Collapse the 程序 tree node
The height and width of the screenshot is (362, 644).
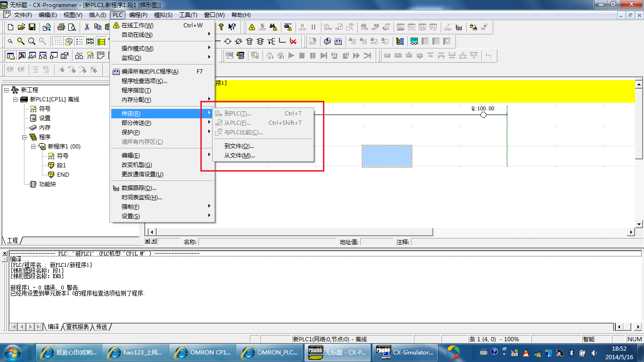tap(24, 137)
